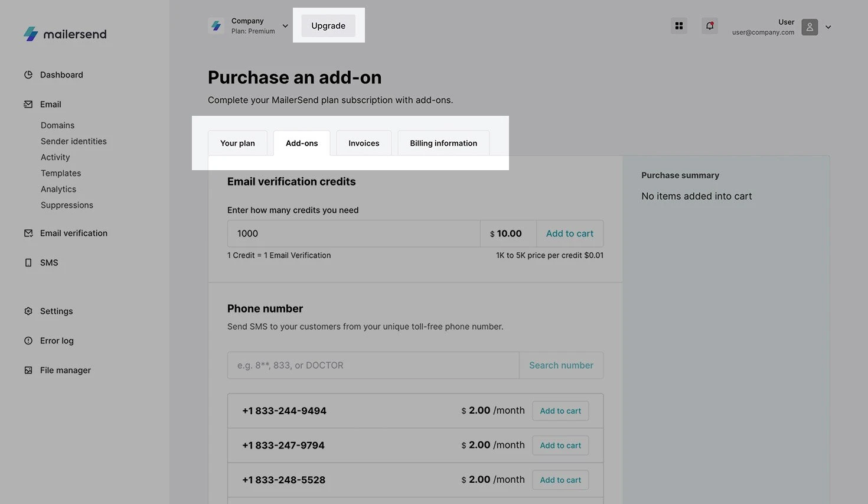This screenshot has height=504, width=868.
Task: Expand the user account menu chevron
Action: 828,27
